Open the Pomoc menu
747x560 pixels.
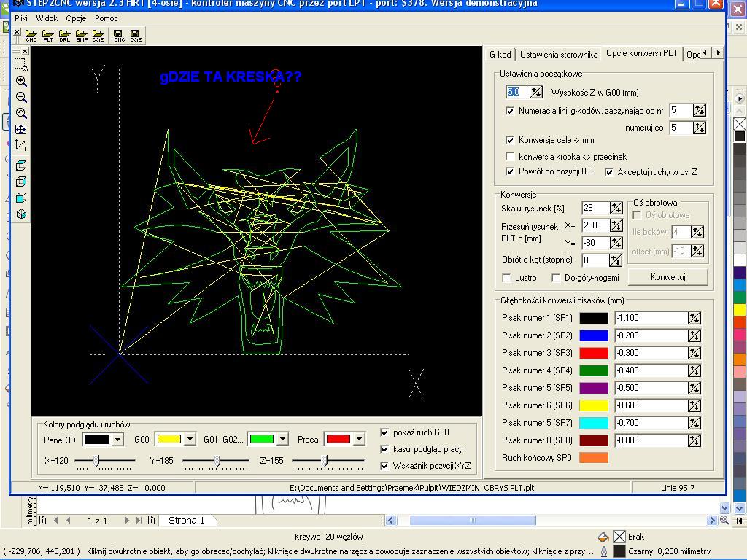point(107,18)
